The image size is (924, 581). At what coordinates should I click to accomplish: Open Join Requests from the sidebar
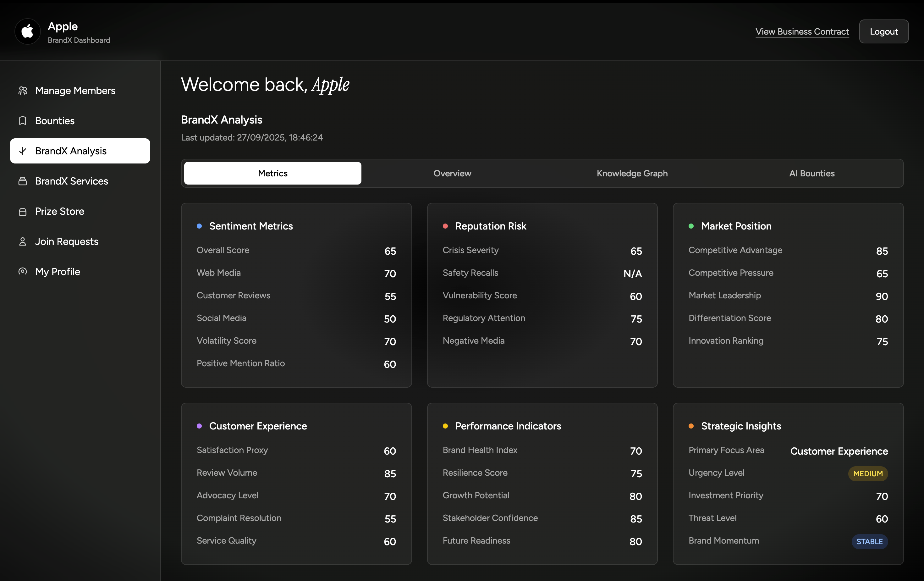pos(67,241)
